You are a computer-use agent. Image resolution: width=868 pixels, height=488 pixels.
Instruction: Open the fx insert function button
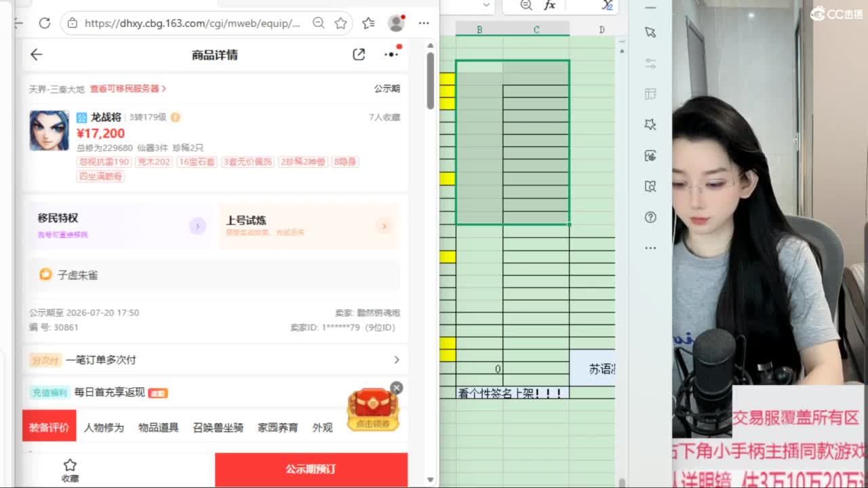pyautogui.click(x=549, y=5)
